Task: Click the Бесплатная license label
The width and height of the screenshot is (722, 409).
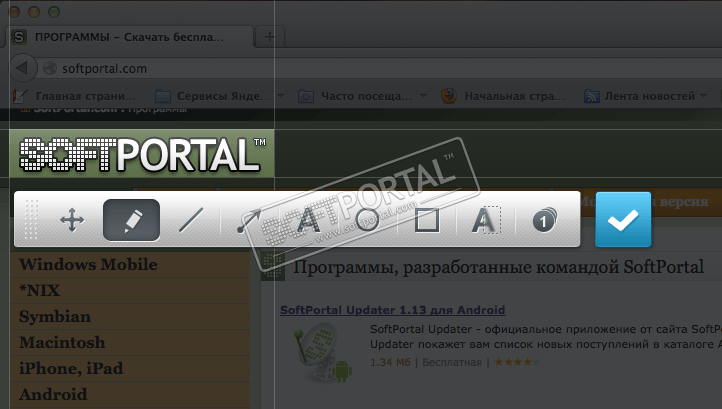Action: point(452,362)
